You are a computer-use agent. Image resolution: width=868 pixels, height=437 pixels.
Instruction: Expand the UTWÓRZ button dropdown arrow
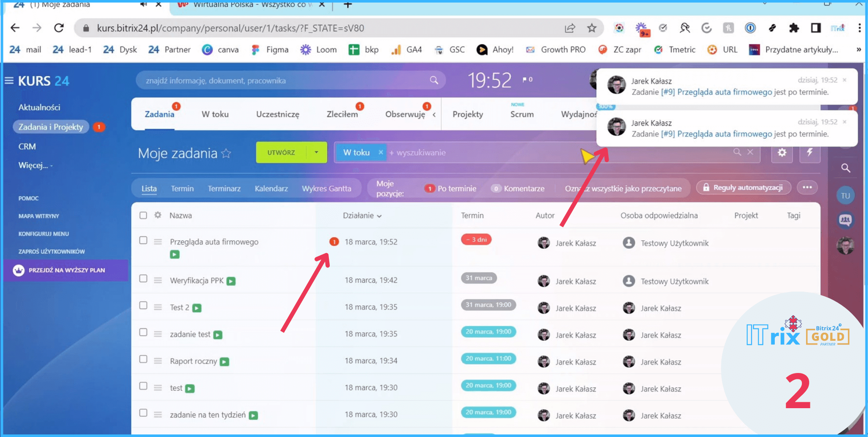[x=316, y=153]
